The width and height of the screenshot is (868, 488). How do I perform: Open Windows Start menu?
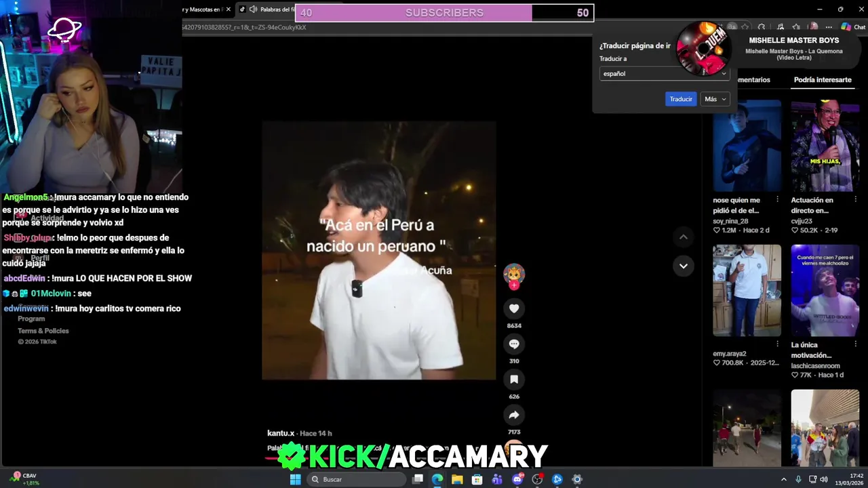(x=296, y=479)
